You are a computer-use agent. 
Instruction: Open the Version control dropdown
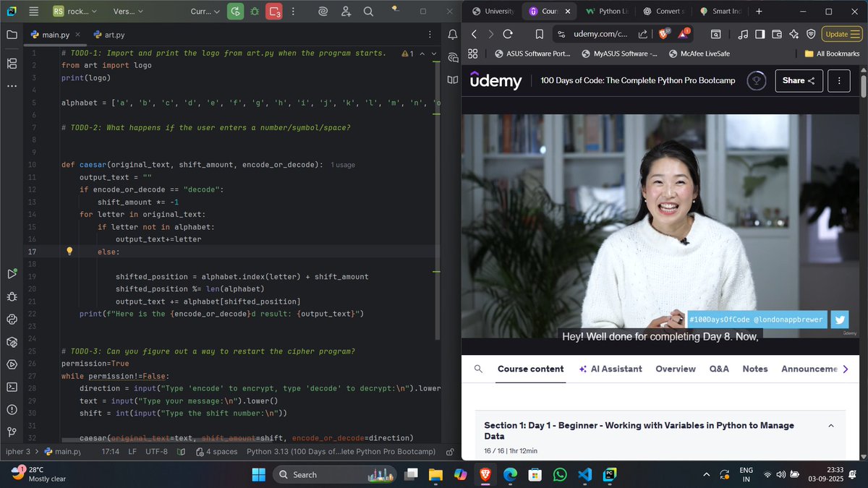128,12
